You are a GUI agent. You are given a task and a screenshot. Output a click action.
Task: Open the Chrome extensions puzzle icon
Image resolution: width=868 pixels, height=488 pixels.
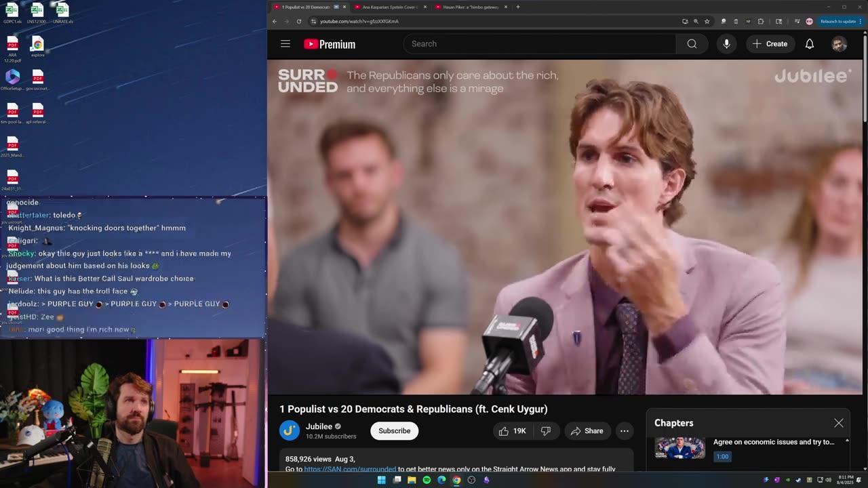(760, 21)
